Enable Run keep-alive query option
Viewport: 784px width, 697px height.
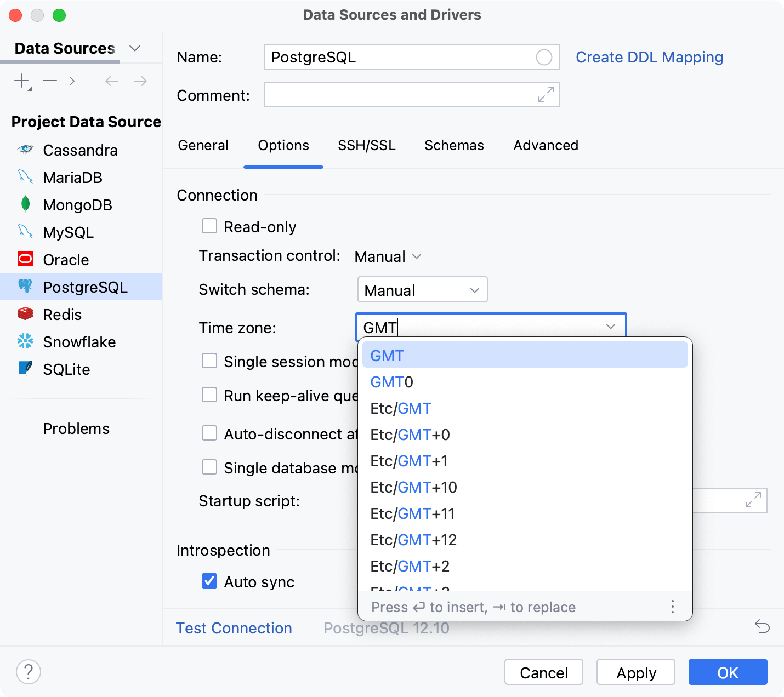209,395
